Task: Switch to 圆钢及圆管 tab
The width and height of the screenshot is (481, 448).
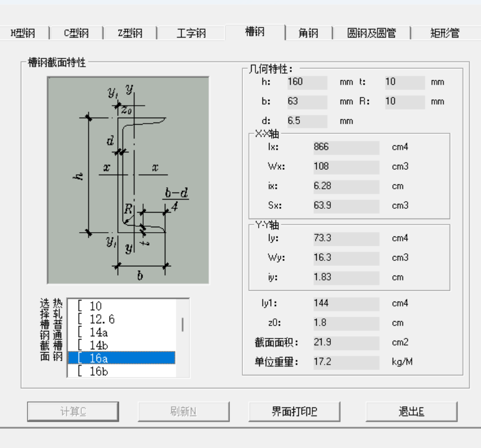Action: 371,33
